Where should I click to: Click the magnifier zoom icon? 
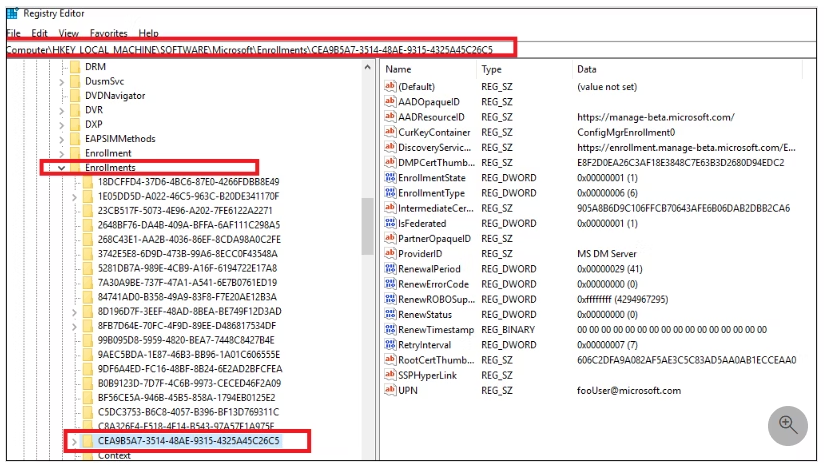click(787, 425)
